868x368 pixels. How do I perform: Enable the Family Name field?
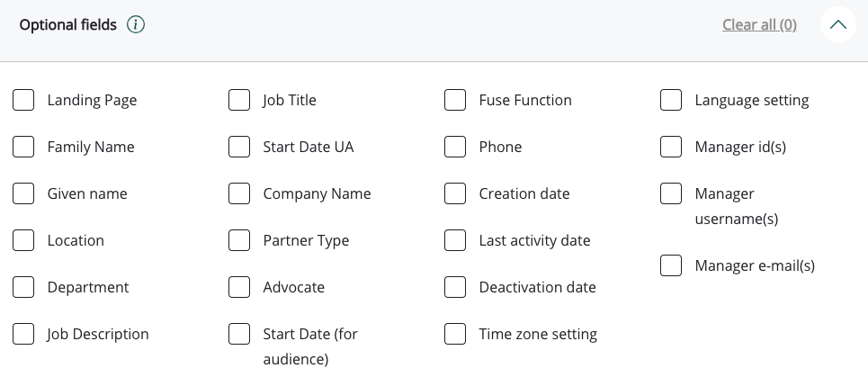click(23, 147)
